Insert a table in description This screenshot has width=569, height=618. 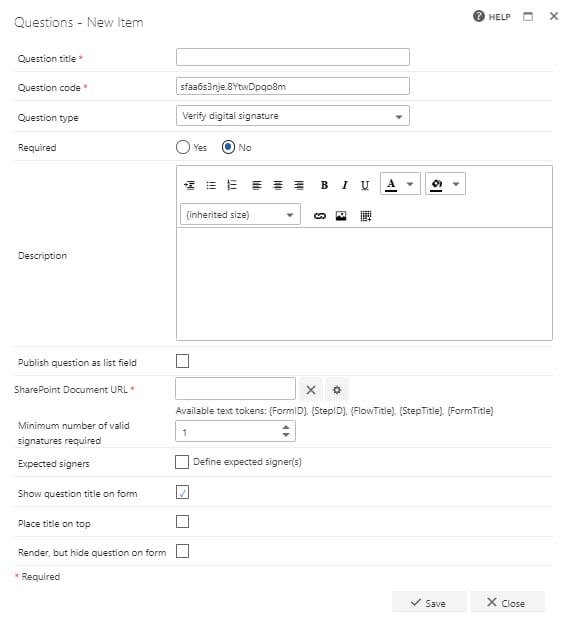click(366, 216)
